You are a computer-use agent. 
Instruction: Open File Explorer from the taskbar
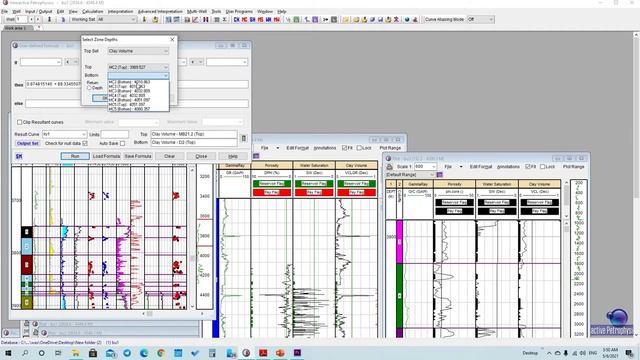[76, 353]
